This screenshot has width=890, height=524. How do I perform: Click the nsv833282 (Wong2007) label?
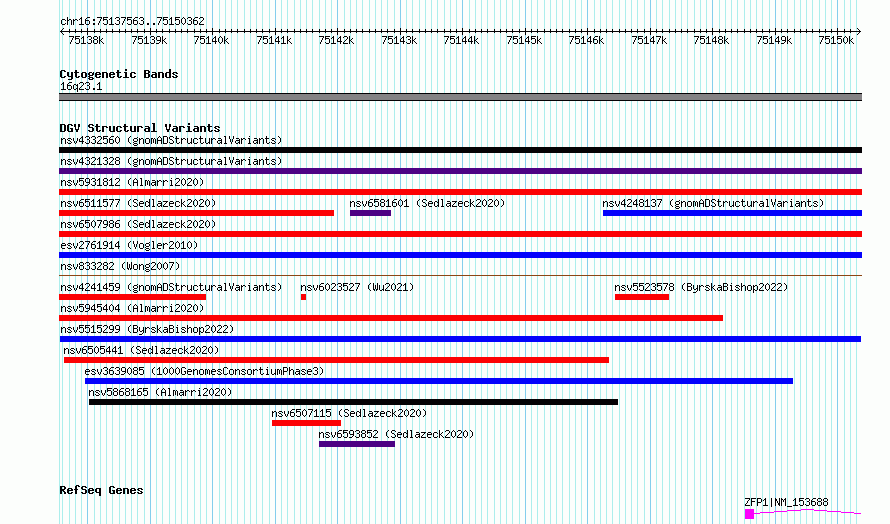pyautogui.click(x=120, y=266)
